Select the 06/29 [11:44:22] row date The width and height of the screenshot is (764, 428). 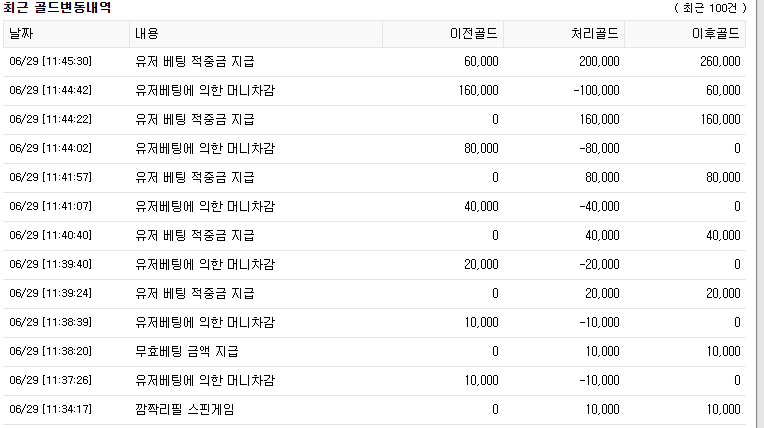(x=51, y=119)
